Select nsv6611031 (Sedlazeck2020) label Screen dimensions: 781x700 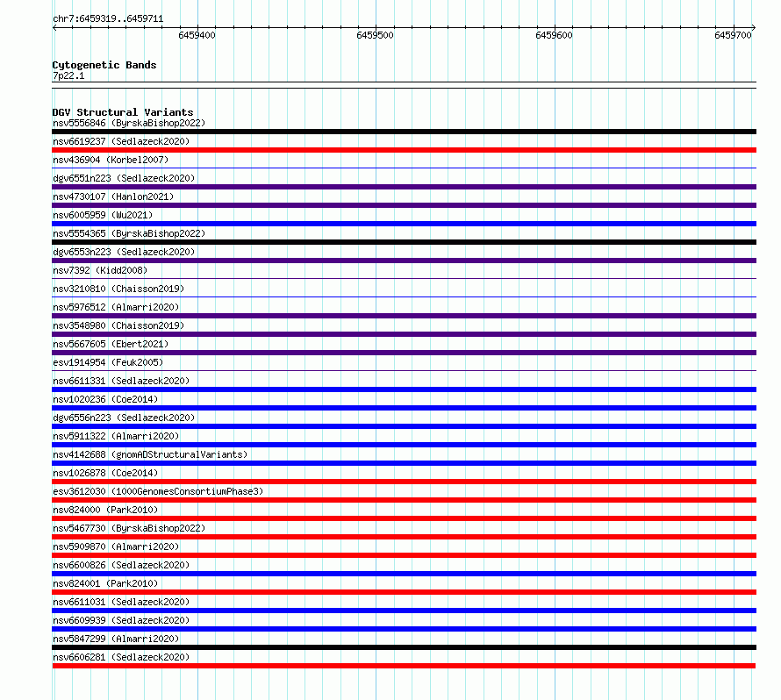121,602
